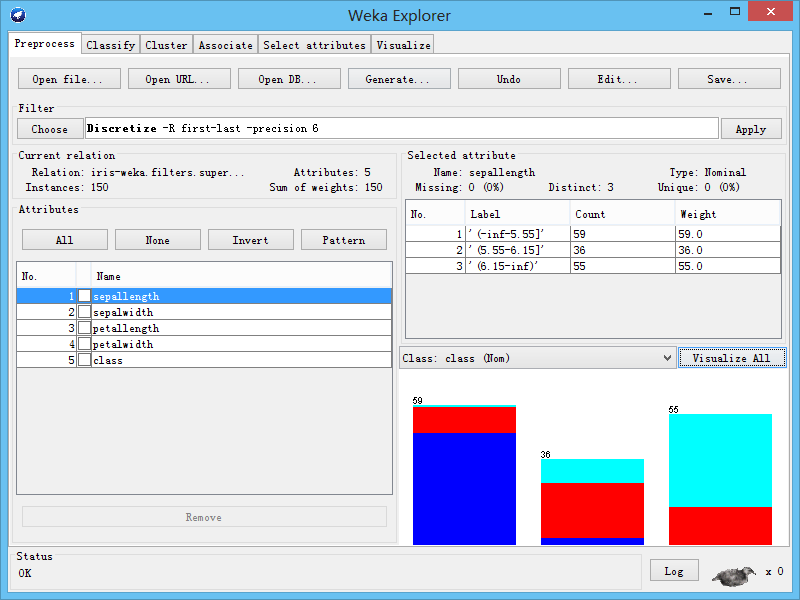Switch to the Cluster tab
The image size is (800, 600).
(x=166, y=45)
